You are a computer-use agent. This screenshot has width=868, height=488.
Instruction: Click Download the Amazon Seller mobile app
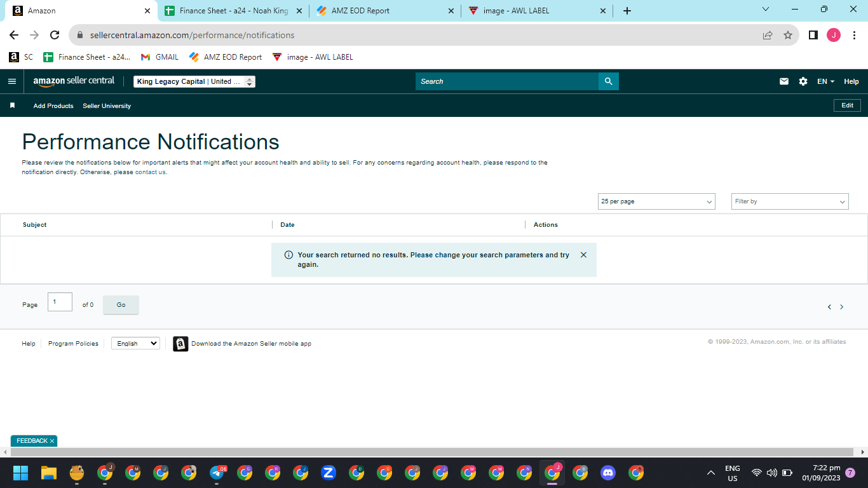click(252, 344)
